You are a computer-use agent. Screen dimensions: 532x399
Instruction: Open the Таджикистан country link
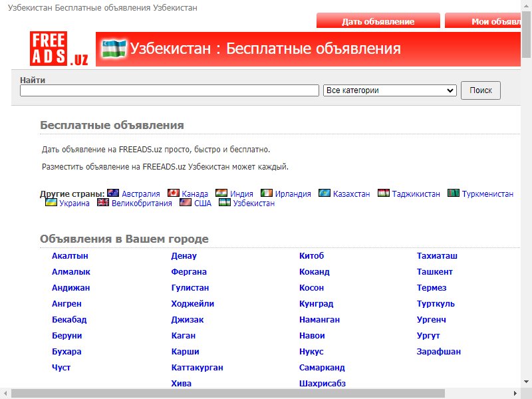pos(416,194)
